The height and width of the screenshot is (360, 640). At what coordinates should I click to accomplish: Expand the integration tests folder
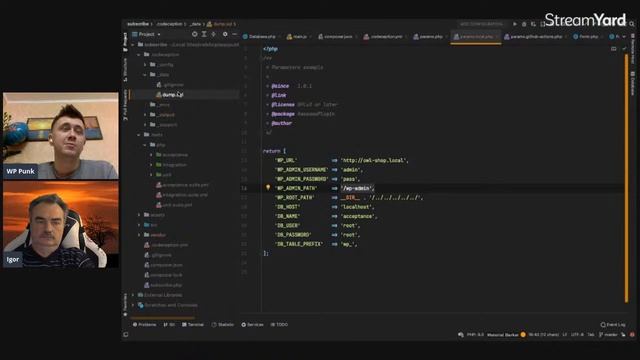(x=151, y=165)
